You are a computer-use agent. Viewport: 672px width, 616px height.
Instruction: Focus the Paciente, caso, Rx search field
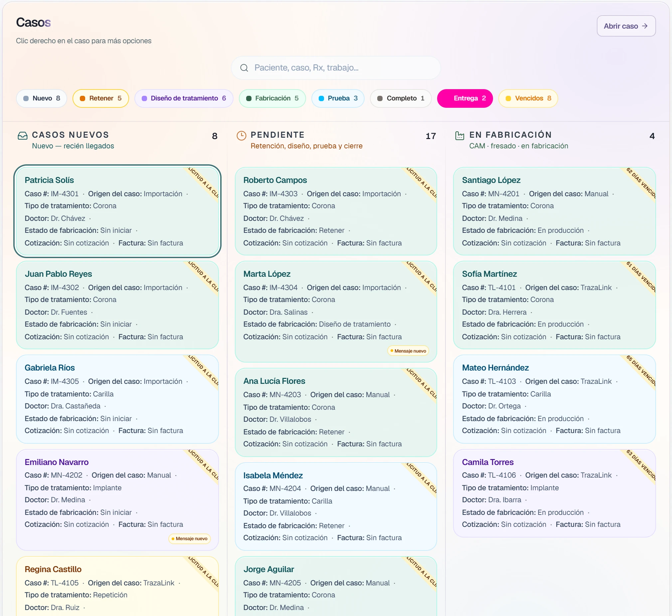coord(336,68)
